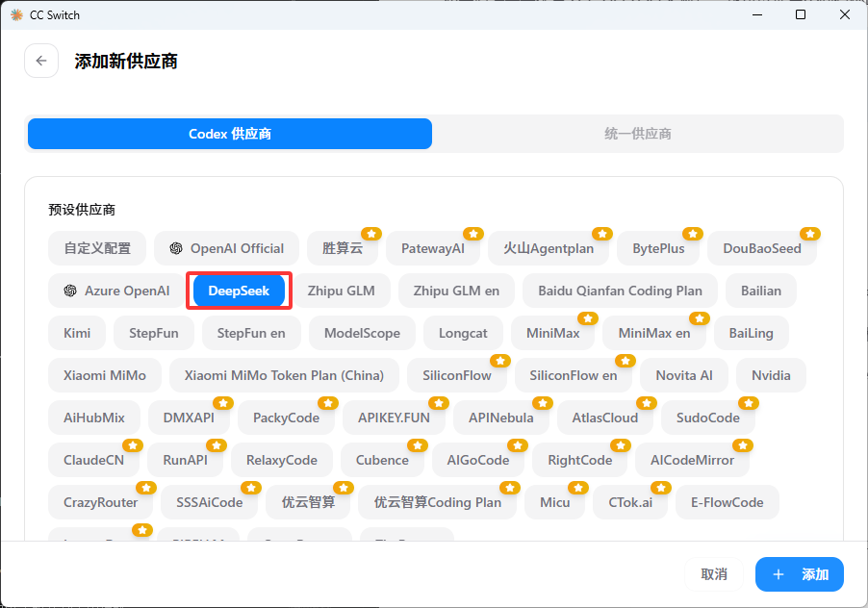
Task: Select Zhipu GLM en preset
Action: (x=456, y=291)
